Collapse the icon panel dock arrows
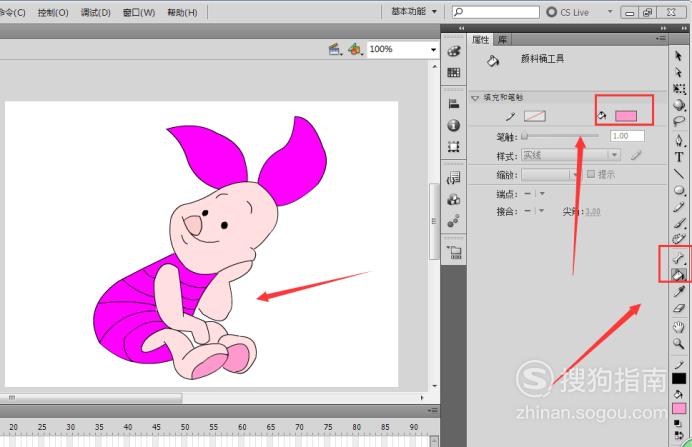The image size is (692, 447). [461, 28]
